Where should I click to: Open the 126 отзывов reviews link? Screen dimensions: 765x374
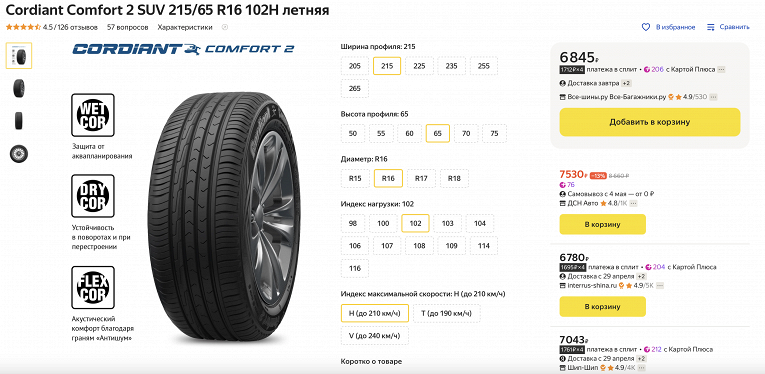[78, 27]
